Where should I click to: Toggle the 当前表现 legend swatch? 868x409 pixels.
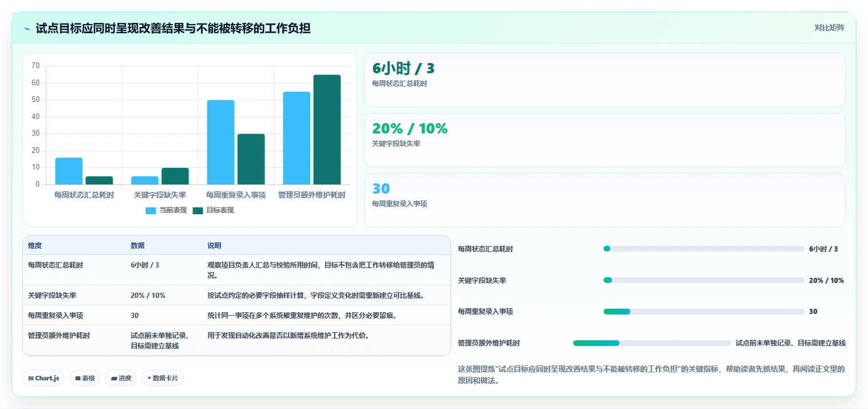point(151,210)
